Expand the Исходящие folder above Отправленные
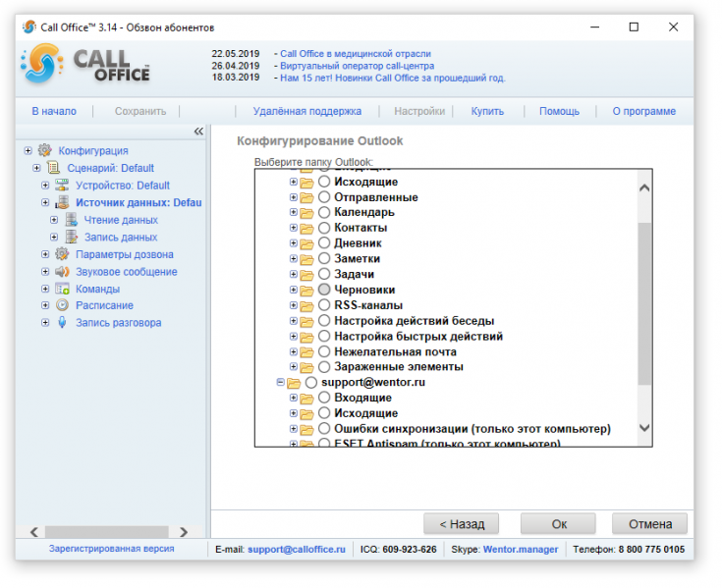This screenshot has width=722, height=588. point(294,182)
